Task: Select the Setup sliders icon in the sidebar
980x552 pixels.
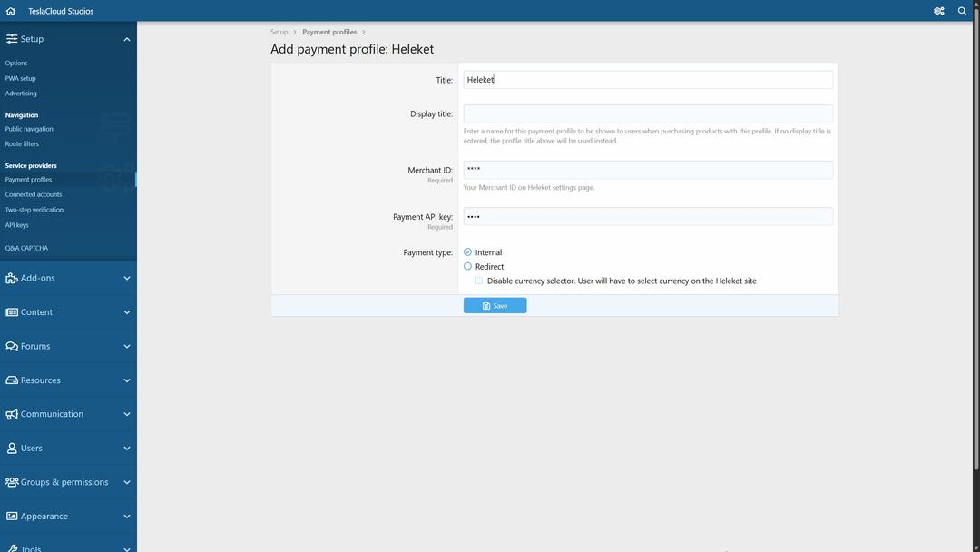Action: click(12, 38)
